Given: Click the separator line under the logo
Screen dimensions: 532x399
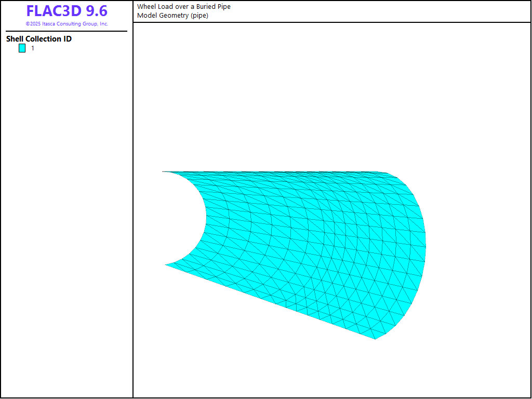Looking at the screenshot, I should pos(66,32).
